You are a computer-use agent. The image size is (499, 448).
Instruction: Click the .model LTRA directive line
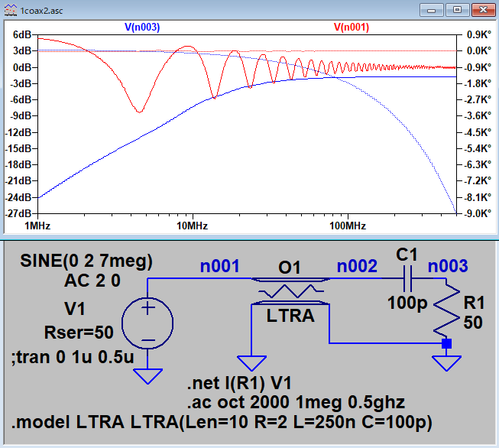point(222,423)
